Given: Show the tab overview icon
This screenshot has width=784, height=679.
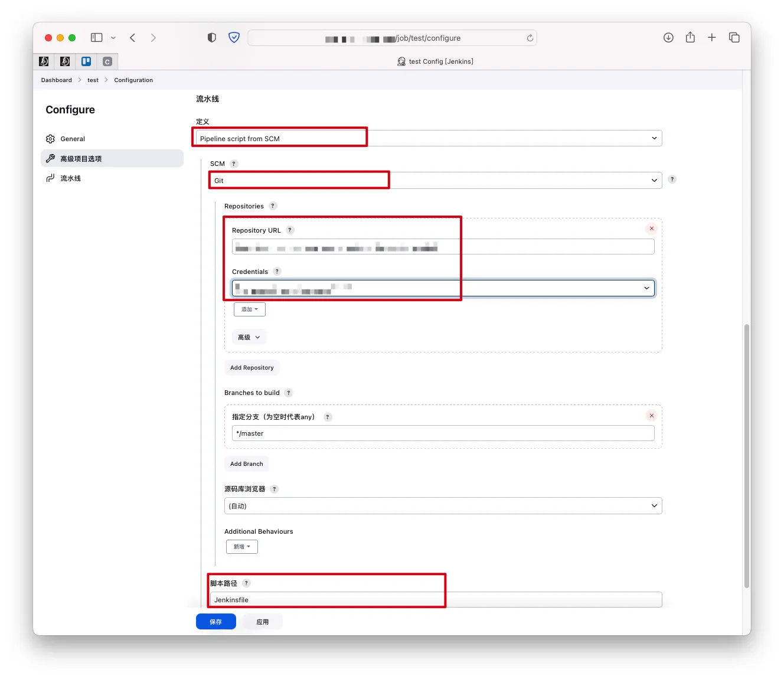Looking at the screenshot, I should pyautogui.click(x=734, y=38).
